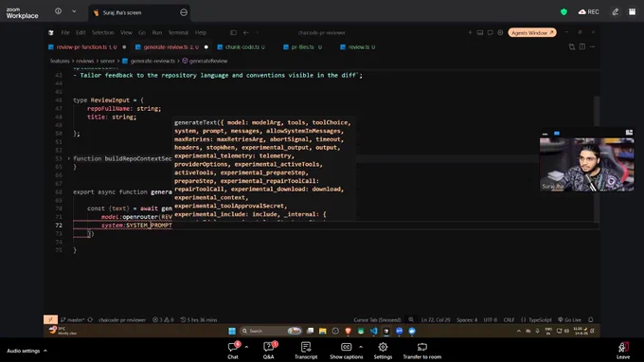Click the Go Live button
This screenshot has height=362, width=644.
[569, 319]
